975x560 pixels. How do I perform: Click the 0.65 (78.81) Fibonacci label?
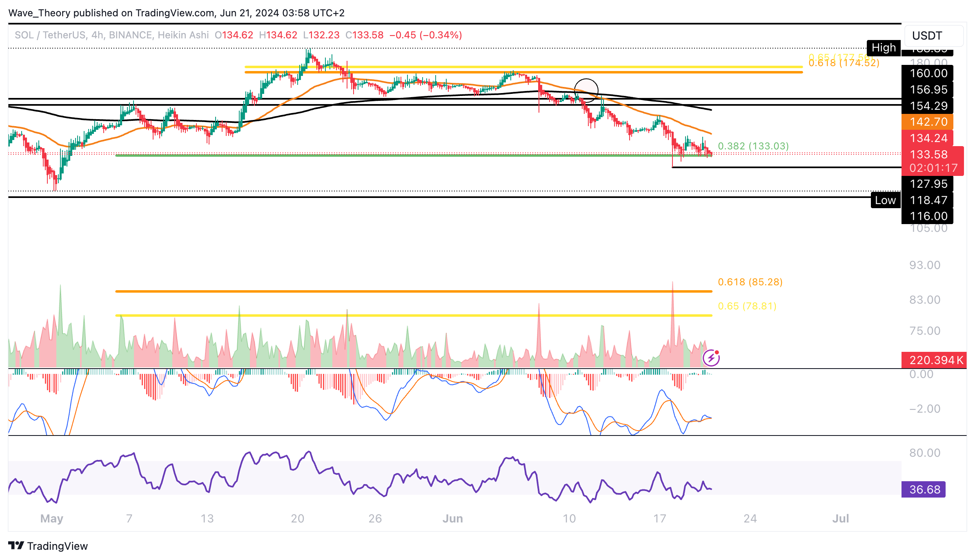(747, 306)
